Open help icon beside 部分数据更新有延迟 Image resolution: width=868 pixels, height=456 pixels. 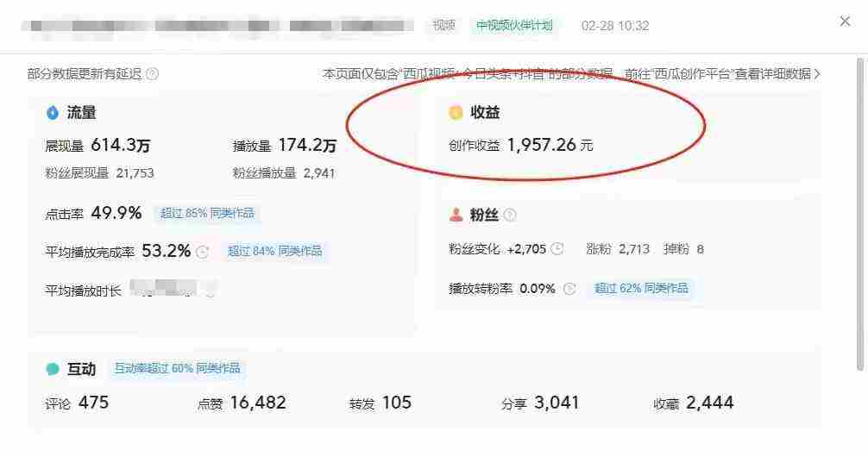[x=152, y=73]
